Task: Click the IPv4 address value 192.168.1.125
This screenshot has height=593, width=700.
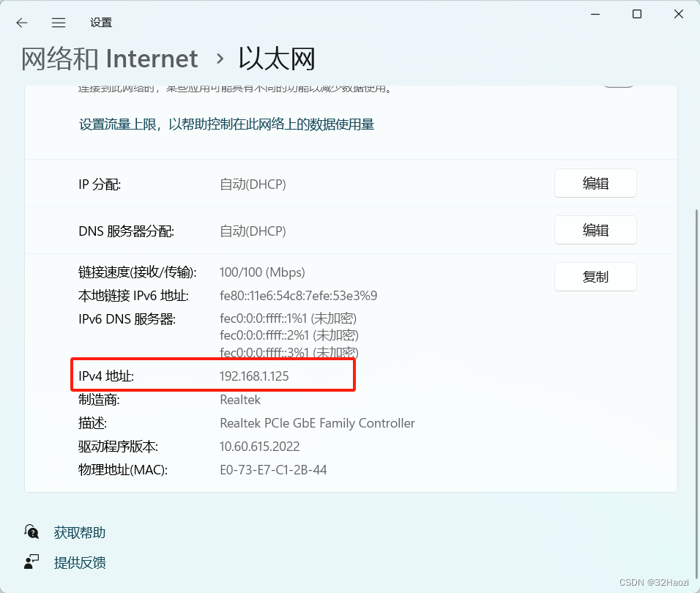Action: tap(259, 376)
